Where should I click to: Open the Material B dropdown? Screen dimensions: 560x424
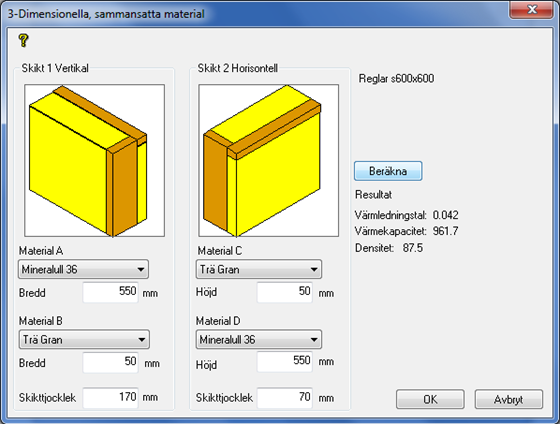[x=84, y=339]
